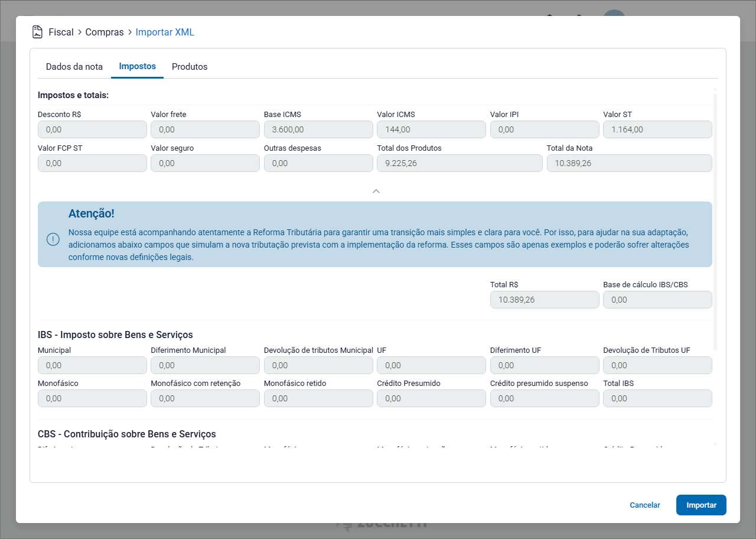The width and height of the screenshot is (756, 539).
Task: Click the Total IBS field
Action: tap(657, 398)
